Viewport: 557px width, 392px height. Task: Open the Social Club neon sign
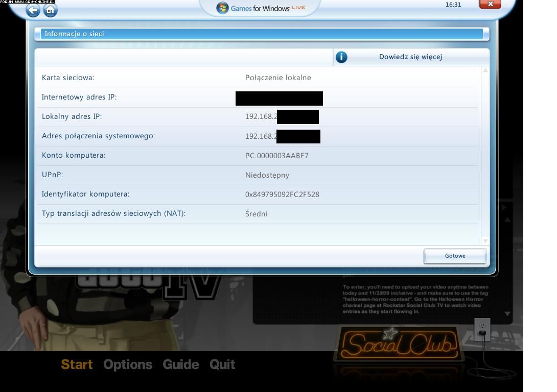click(399, 344)
